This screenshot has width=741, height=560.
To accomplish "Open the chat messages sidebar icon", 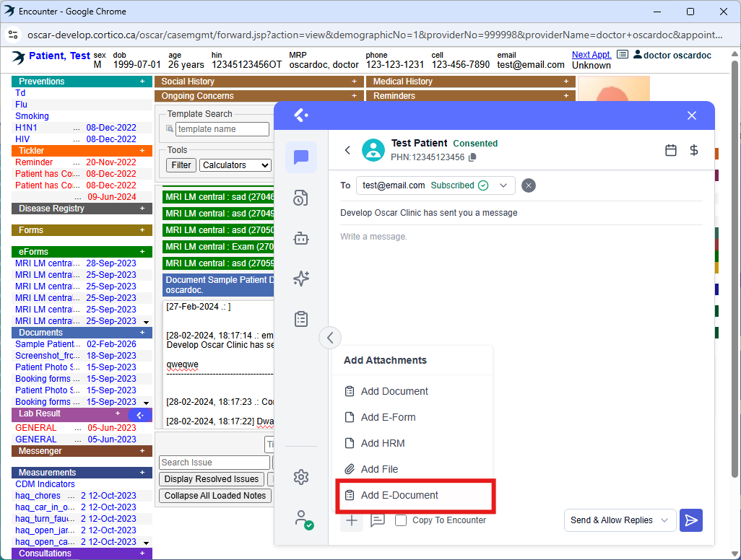I will coord(301,157).
